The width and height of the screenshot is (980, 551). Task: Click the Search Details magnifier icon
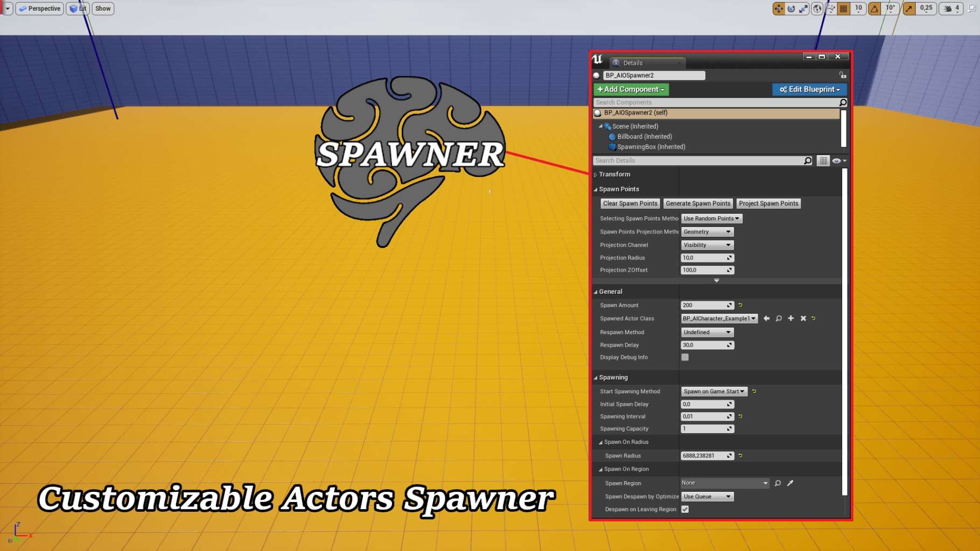808,161
